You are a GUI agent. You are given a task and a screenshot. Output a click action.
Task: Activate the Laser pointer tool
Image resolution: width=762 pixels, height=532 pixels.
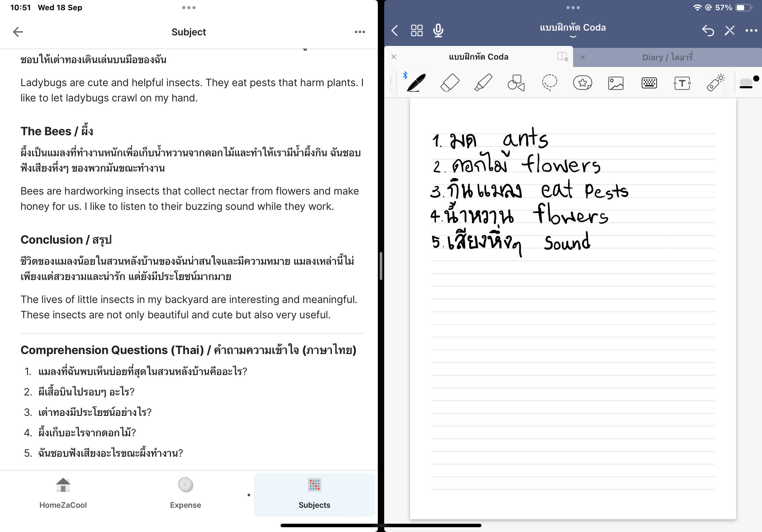click(x=715, y=83)
